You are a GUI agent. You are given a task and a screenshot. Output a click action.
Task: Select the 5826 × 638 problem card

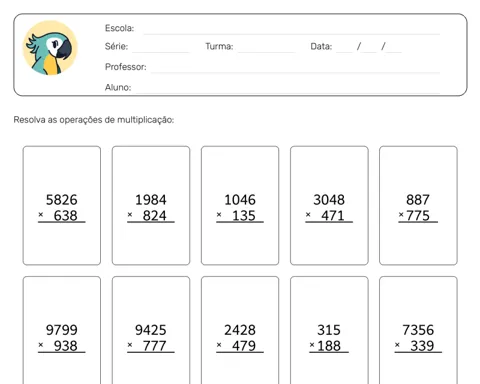coord(62,205)
